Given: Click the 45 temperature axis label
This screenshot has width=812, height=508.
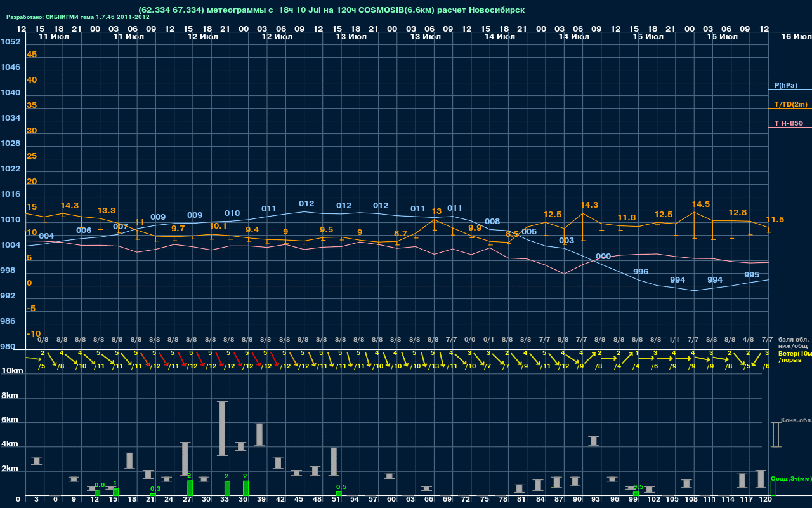Looking at the screenshot, I should click(32, 54).
